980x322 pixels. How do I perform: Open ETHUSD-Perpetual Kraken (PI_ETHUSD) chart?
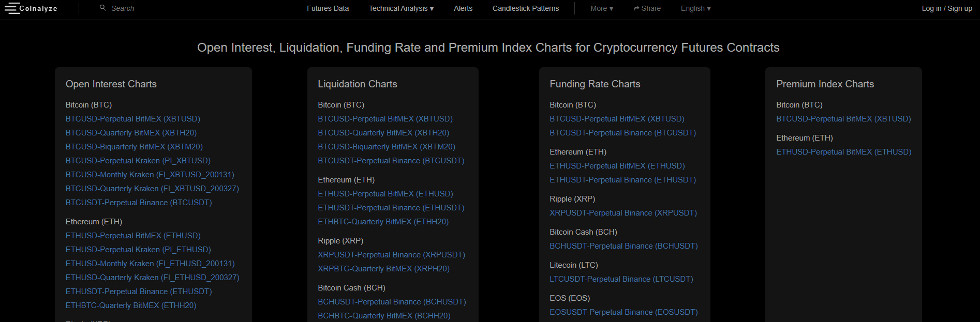coord(138,250)
